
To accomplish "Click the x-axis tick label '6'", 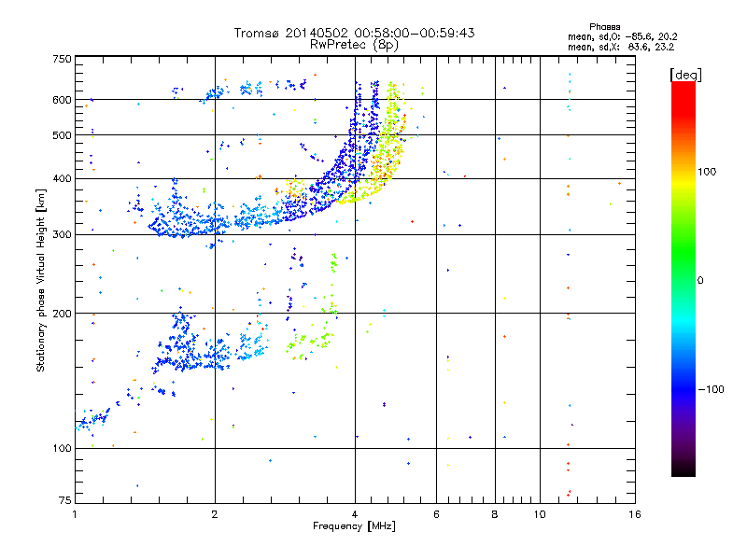I will [436, 514].
